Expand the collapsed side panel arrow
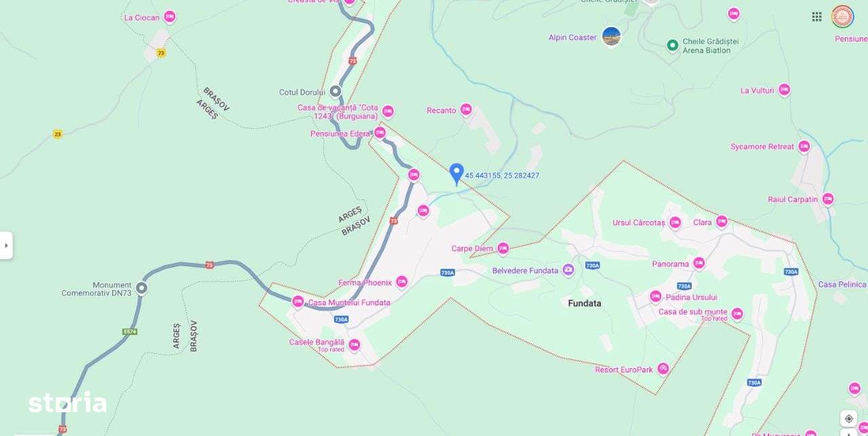Image resolution: width=868 pixels, height=436 pixels. (6, 245)
